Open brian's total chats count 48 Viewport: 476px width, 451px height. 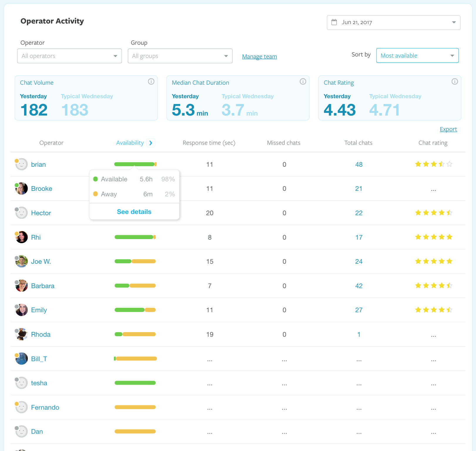coord(359,164)
